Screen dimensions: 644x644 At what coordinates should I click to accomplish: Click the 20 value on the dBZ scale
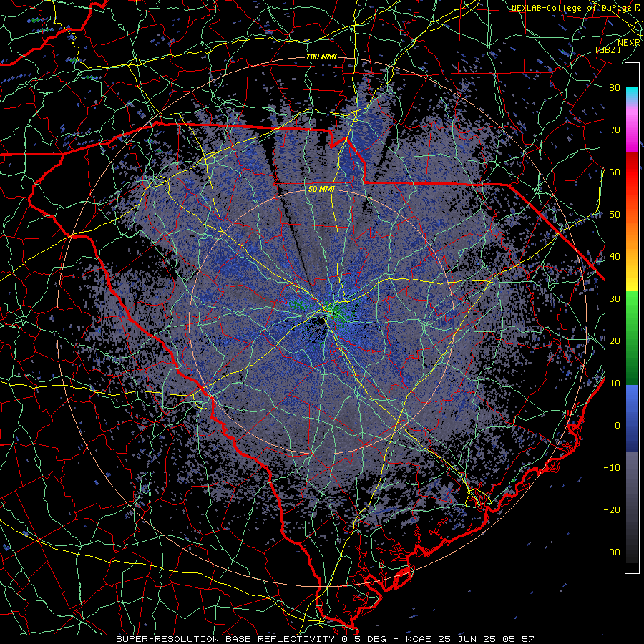click(615, 341)
